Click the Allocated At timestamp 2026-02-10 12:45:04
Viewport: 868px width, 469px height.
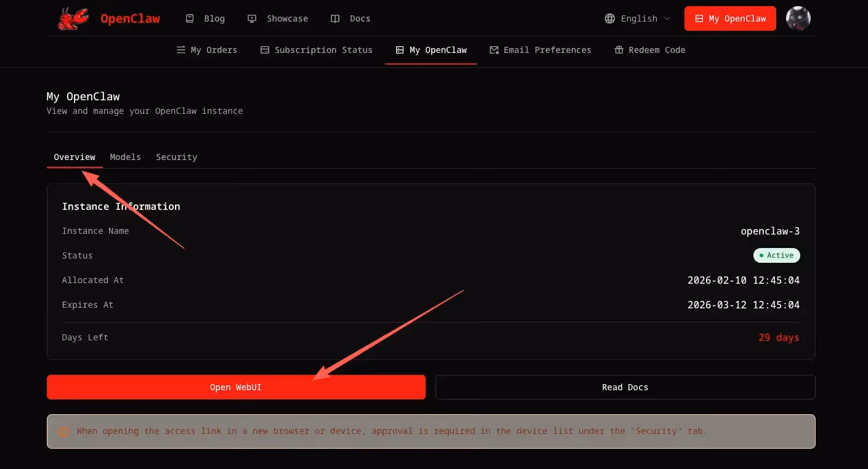(x=744, y=280)
